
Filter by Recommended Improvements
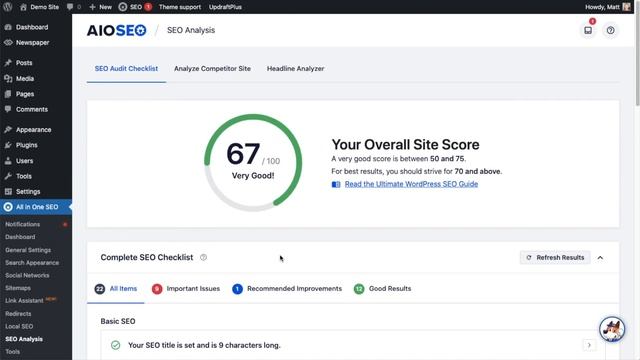[x=287, y=289]
